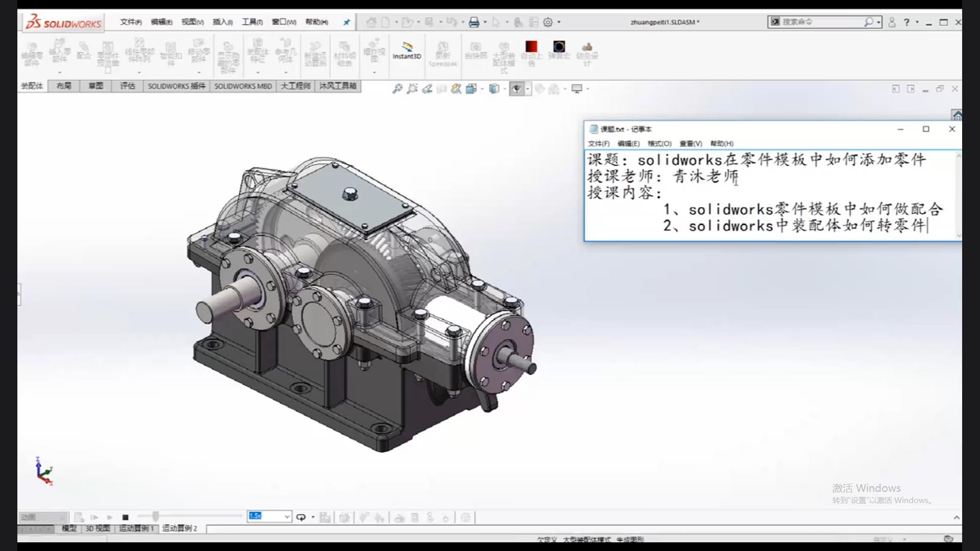The width and height of the screenshot is (980, 551).
Task: Click the help question mark icon
Action: (906, 22)
